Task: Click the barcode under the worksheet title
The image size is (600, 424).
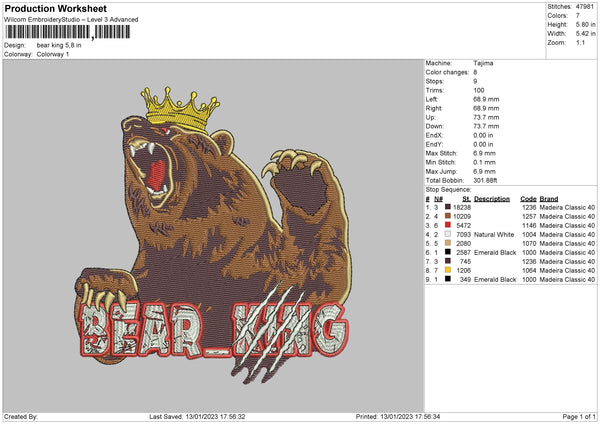Action: coord(68,32)
